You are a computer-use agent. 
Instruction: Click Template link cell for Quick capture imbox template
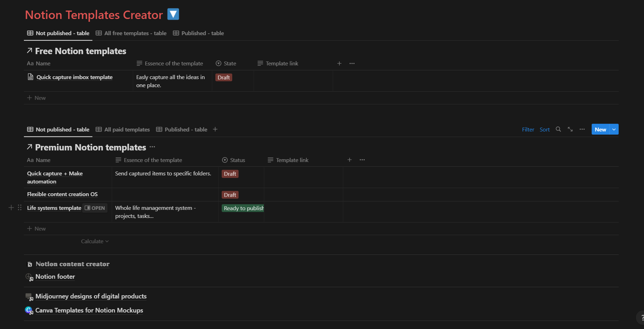[x=293, y=81]
